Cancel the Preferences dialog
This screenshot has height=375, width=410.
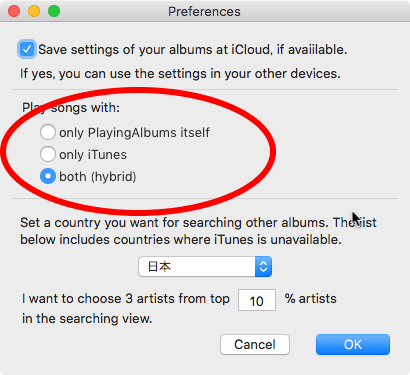pos(255,344)
